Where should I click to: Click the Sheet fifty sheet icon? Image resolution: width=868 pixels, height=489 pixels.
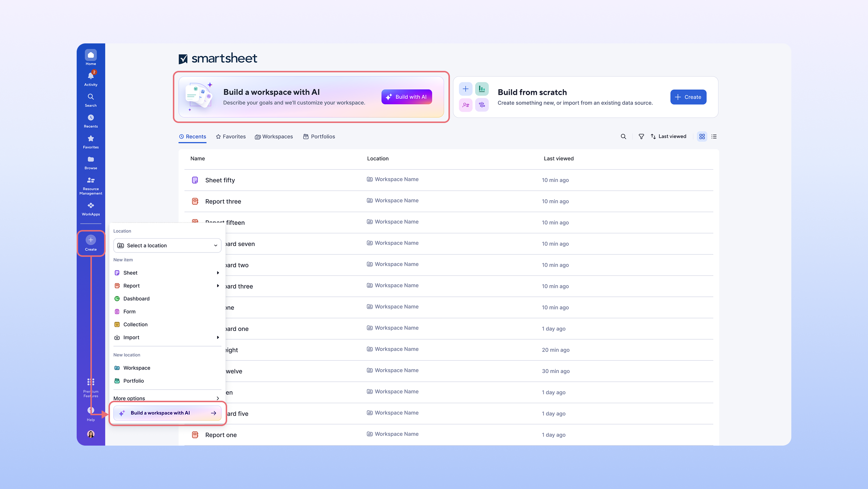[x=195, y=180]
